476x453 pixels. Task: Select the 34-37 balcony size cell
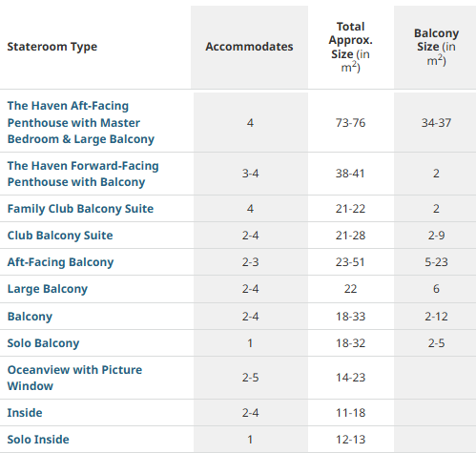click(x=436, y=123)
